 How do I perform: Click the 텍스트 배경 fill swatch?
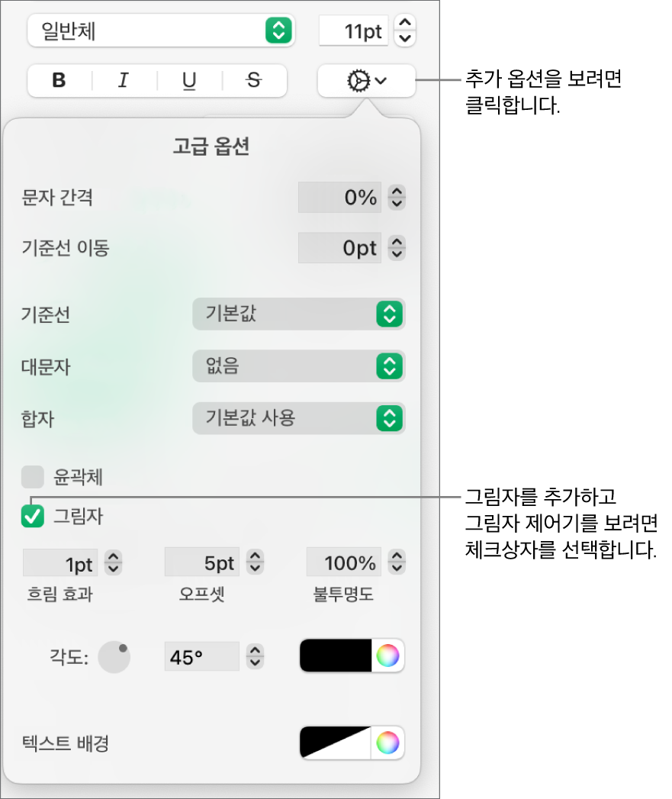point(336,742)
